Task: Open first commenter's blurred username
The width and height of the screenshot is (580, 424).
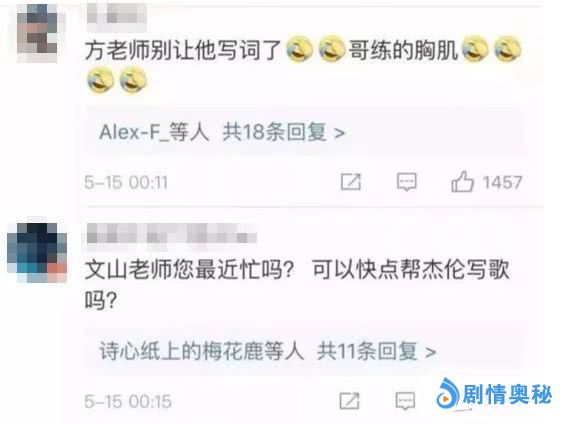Action: (x=117, y=16)
